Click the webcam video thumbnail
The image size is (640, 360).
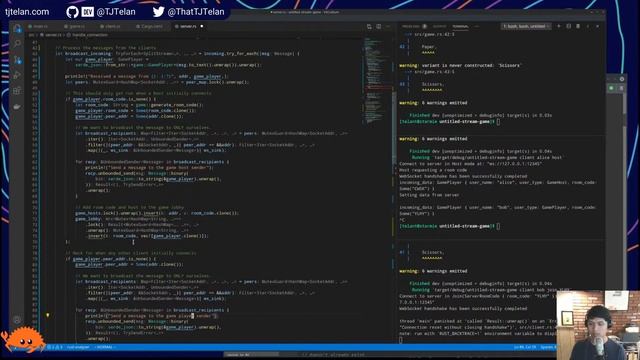598,325
